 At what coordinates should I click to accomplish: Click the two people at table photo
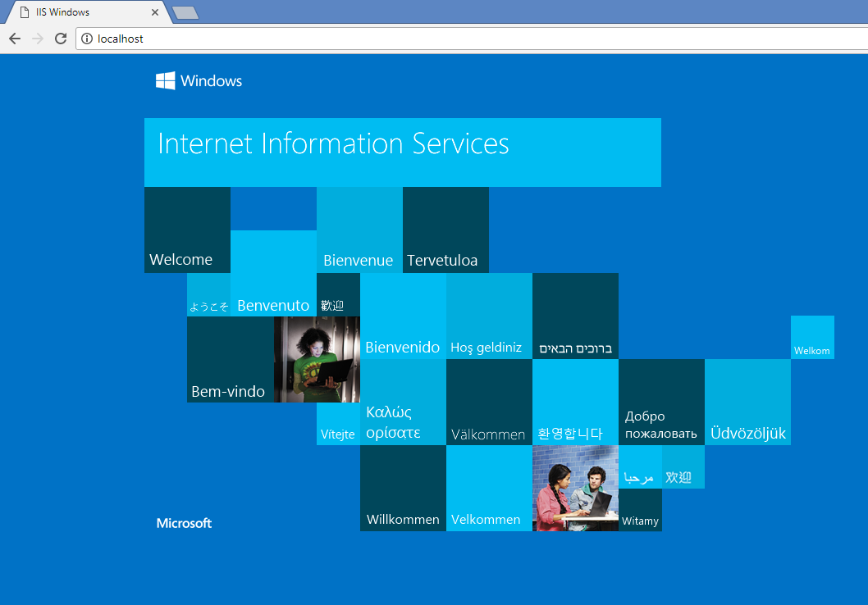[x=575, y=489]
